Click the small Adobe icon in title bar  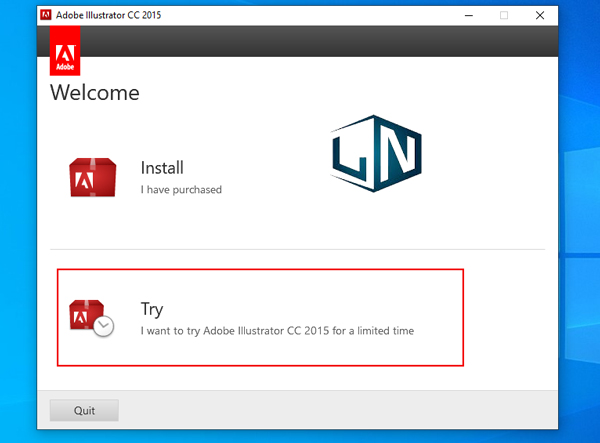pyautogui.click(x=46, y=15)
